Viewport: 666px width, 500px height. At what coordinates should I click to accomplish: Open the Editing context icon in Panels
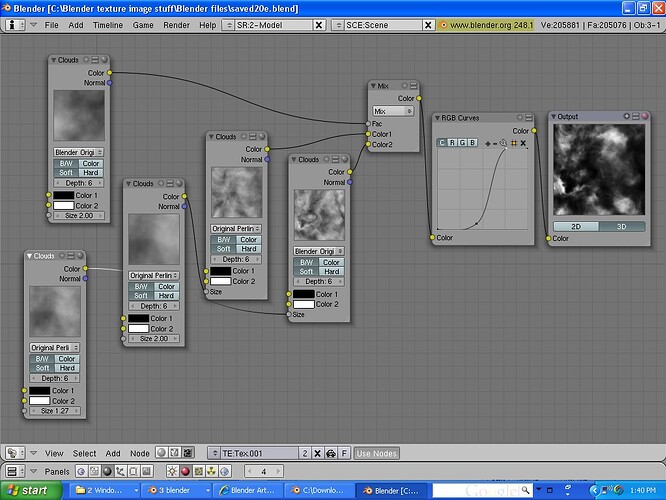click(x=134, y=471)
